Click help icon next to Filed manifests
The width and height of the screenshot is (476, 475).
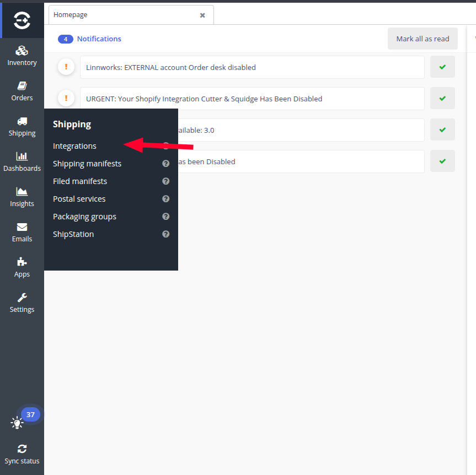coord(166,181)
